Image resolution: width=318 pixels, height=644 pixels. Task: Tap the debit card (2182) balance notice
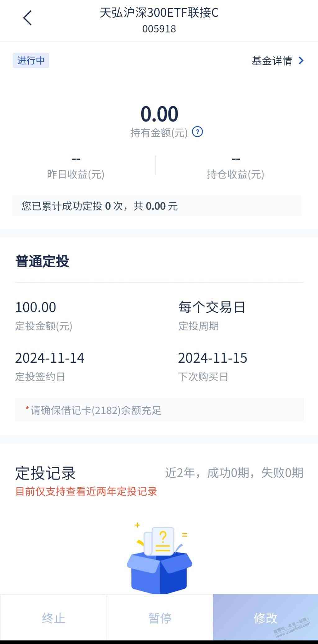click(x=159, y=410)
